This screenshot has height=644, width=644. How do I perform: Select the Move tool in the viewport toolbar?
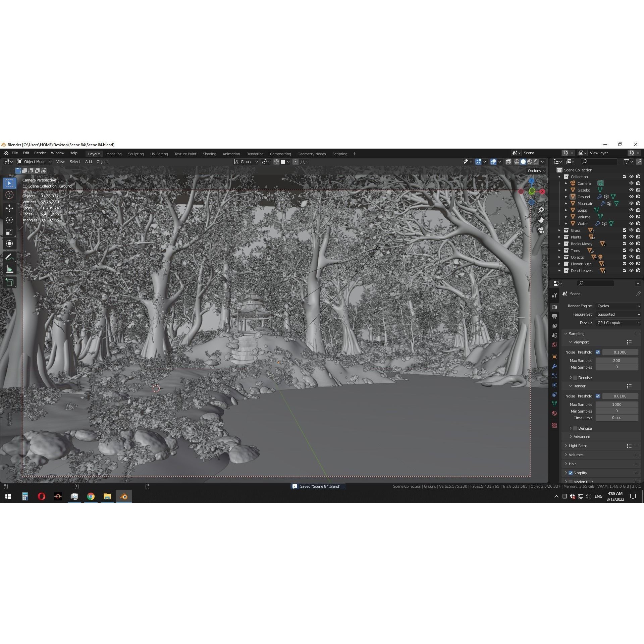pos(9,208)
